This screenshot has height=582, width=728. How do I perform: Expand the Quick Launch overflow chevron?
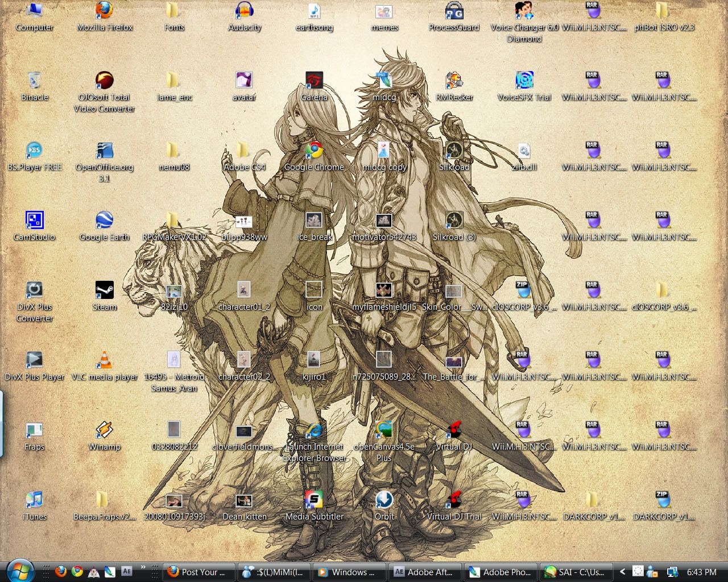pos(143,567)
